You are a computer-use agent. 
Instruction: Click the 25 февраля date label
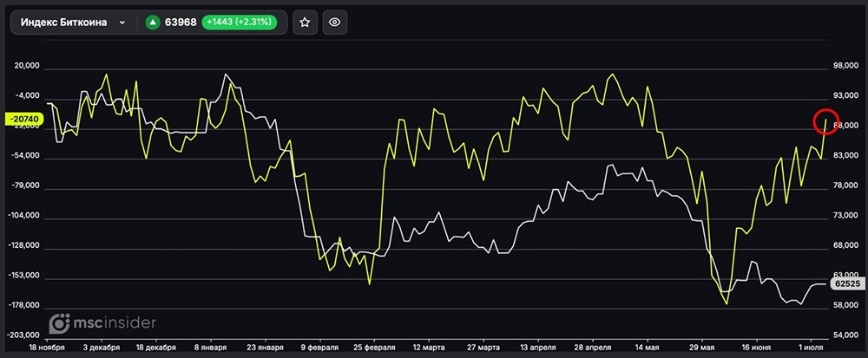[x=374, y=348]
